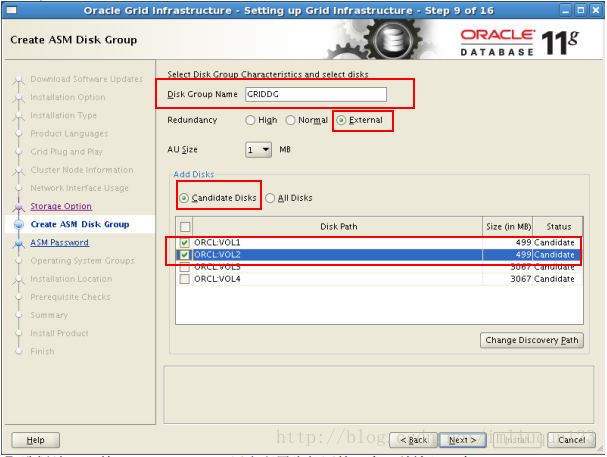Image resolution: width=607 pixels, height=457 pixels.
Task: Uncheck the ORCL:VOL2 disk checkbox
Action: (x=185, y=255)
